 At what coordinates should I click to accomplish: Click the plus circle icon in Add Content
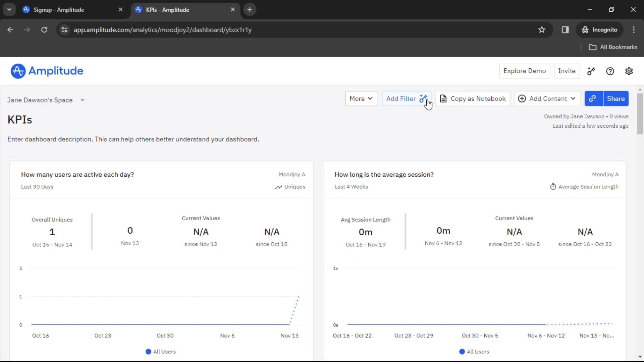(522, 99)
